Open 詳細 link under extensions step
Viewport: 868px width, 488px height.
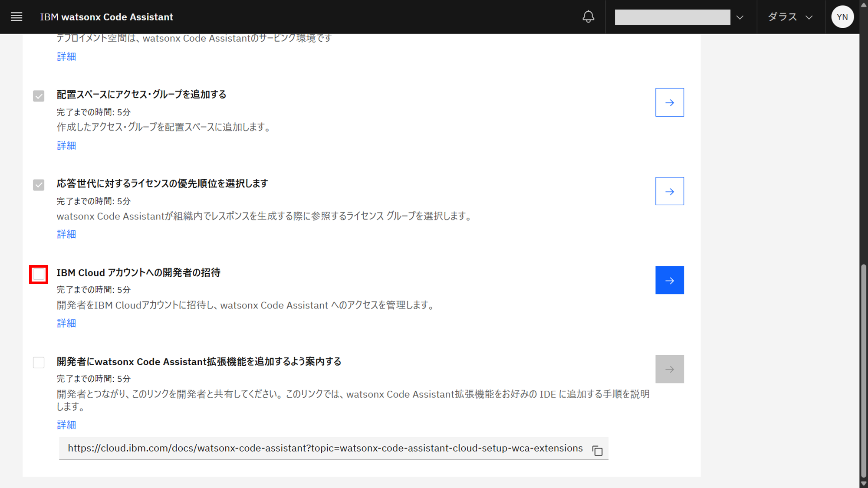[66, 425]
